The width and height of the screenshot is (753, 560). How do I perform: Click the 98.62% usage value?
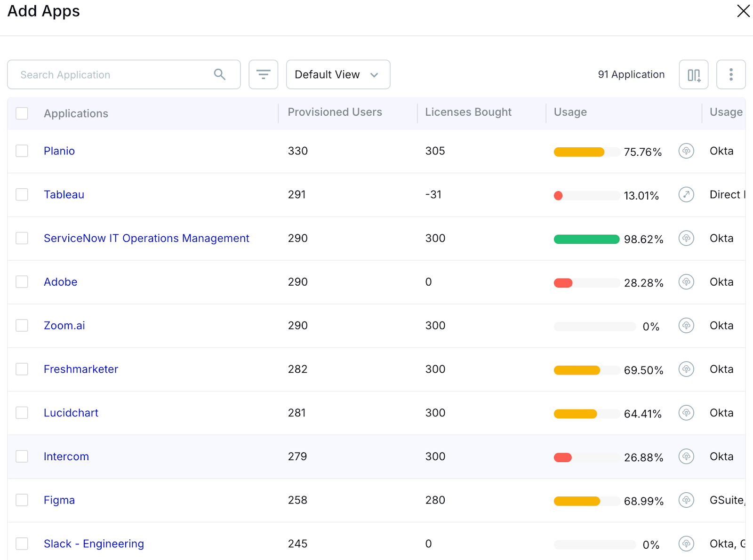pos(643,239)
